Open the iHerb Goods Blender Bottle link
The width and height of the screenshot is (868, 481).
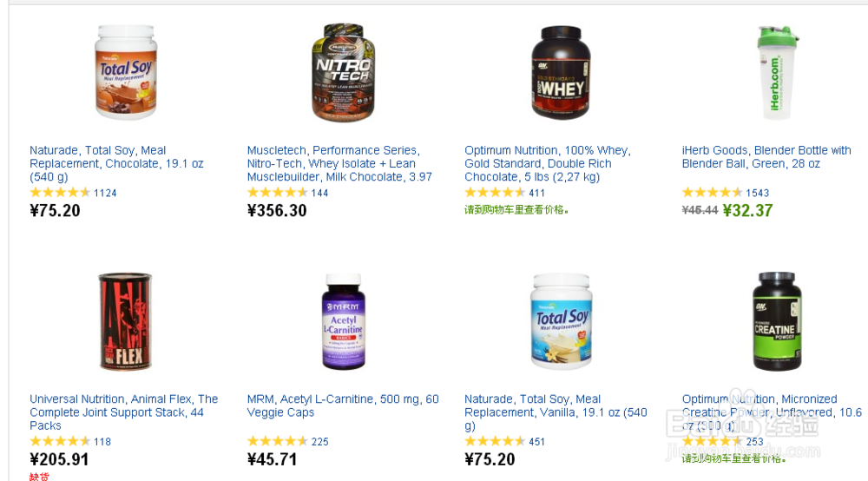click(766, 157)
